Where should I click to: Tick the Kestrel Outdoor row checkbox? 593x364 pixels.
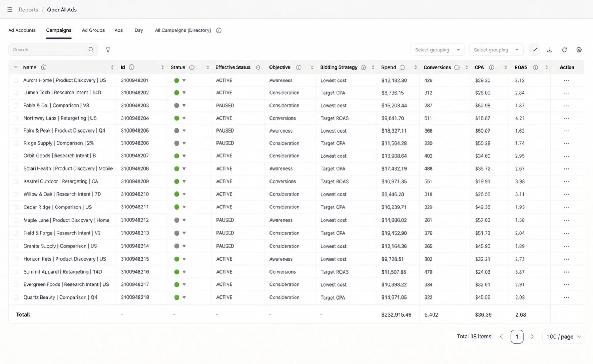16,181
